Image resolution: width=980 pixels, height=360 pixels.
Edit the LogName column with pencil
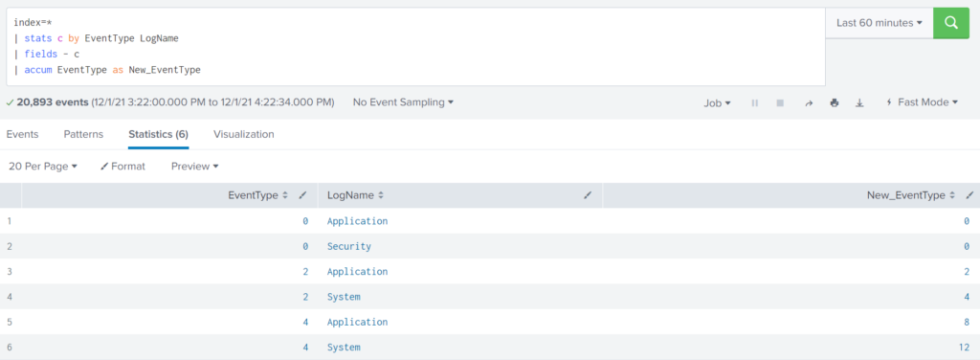coord(587,195)
